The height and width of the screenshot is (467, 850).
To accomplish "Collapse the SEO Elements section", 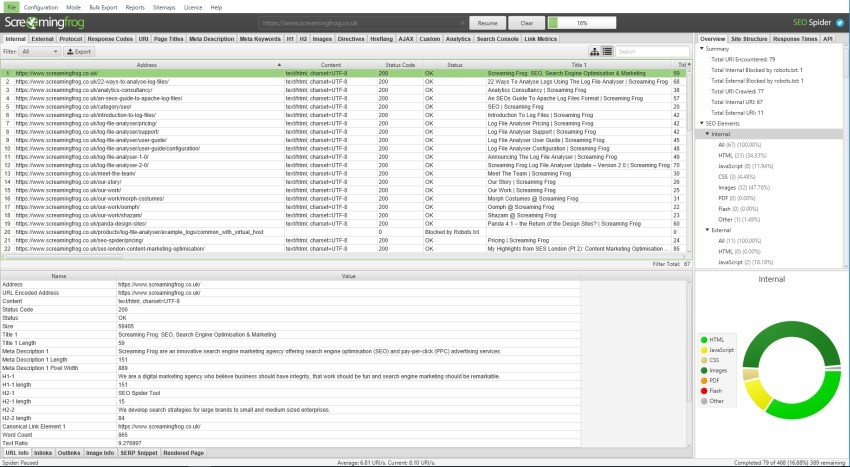I will tap(701, 124).
